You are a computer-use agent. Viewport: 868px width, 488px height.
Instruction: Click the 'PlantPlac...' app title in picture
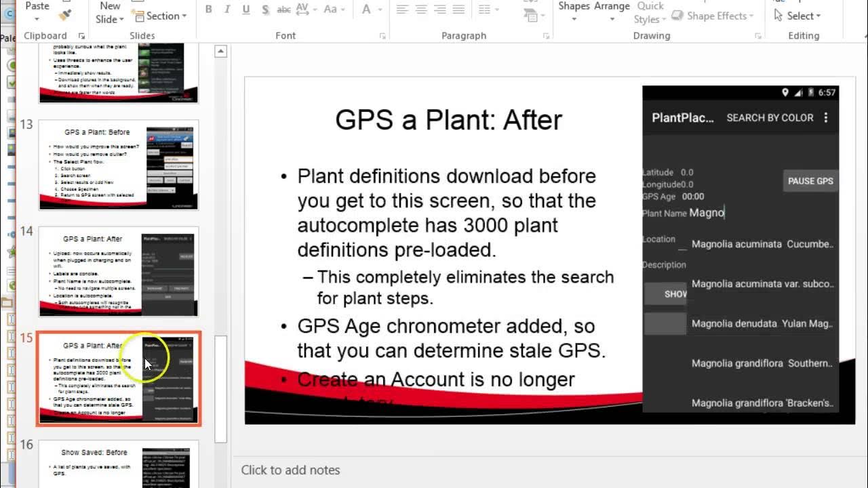point(683,118)
